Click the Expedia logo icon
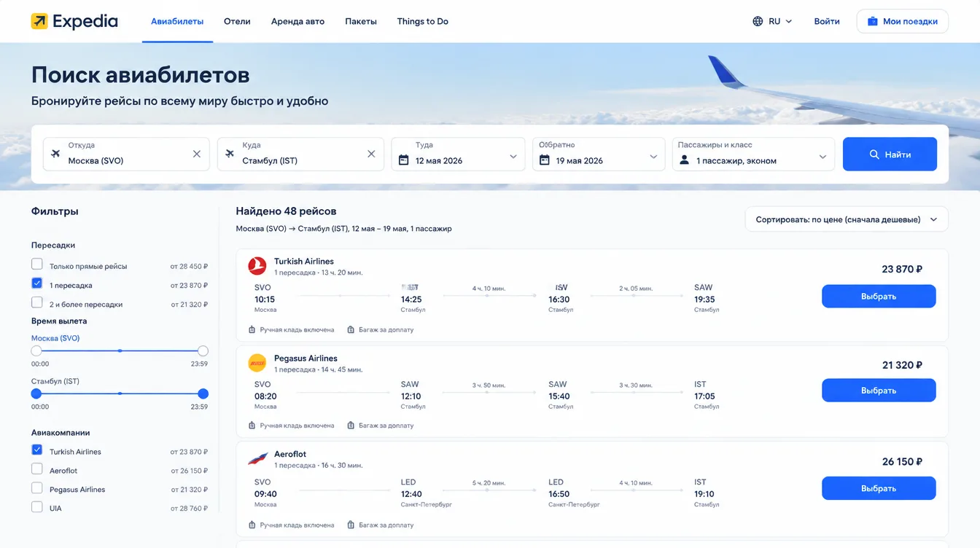 pyautogui.click(x=39, y=21)
